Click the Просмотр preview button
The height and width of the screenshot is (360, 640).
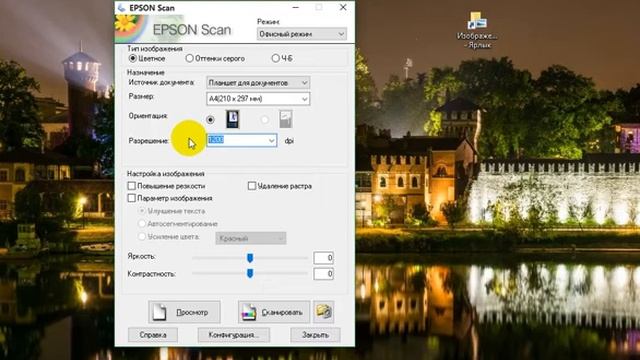coord(184,312)
